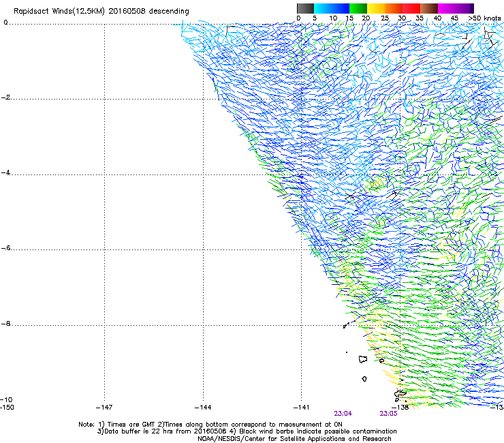Click the title 'Rapidsact Winds(12.5KM) 20160508 descending'
The height and width of the screenshot is (443, 504).
101,12
